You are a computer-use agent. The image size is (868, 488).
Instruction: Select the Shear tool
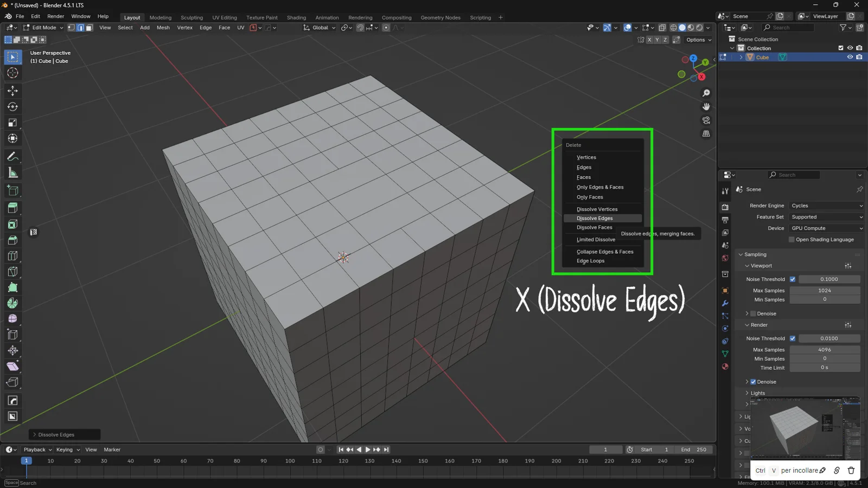12,367
